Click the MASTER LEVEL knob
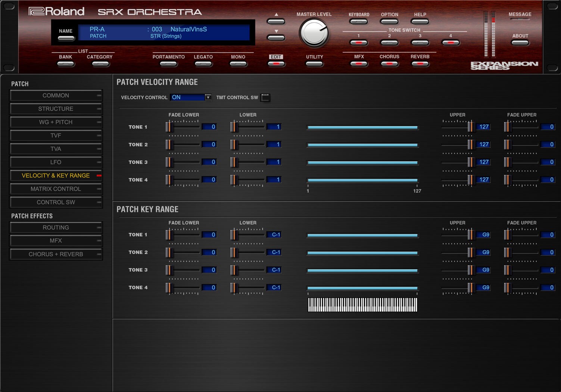Viewport: 561px width, 392px height. tap(314, 33)
